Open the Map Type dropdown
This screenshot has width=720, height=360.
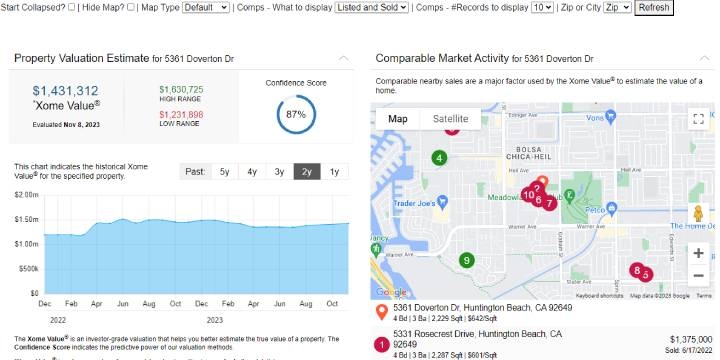pos(206,7)
